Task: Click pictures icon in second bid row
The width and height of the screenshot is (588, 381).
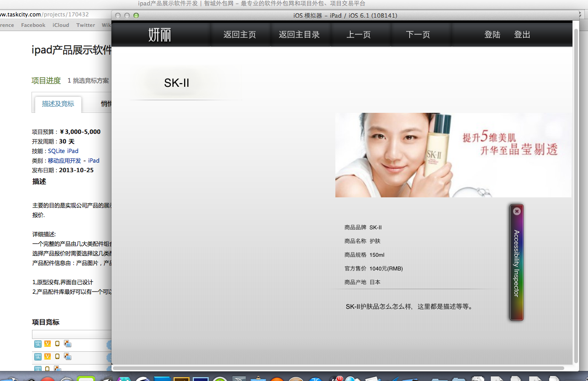Action: [67, 357]
